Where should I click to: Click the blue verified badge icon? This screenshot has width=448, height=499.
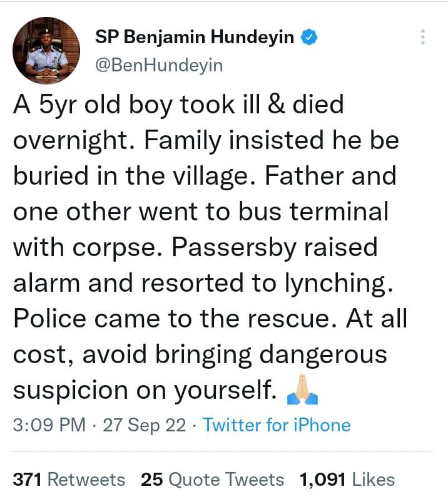(309, 38)
